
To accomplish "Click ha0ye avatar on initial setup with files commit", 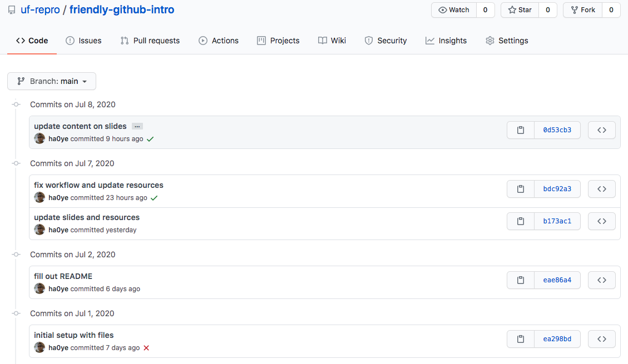I will point(39,347).
